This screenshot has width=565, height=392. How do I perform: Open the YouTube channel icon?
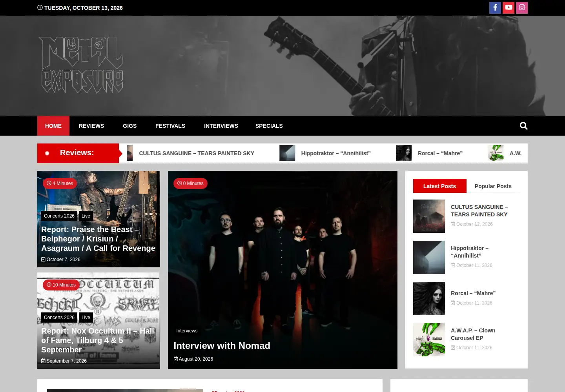click(508, 8)
